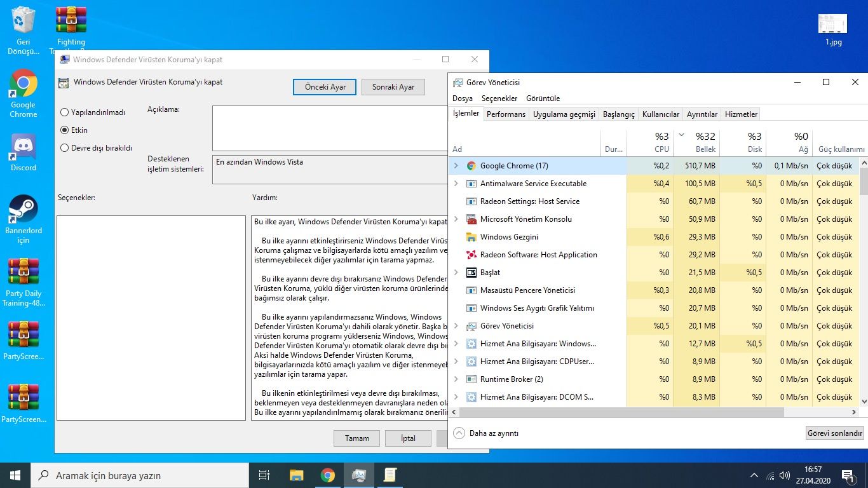Click the volume icon in system tray
This screenshot has height=488, width=868.
(x=785, y=475)
